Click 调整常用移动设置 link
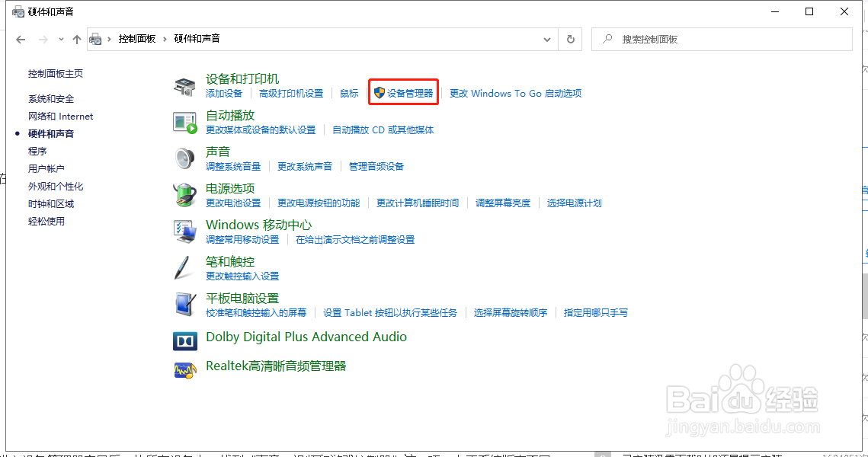This screenshot has height=457, width=868. point(242,240)
